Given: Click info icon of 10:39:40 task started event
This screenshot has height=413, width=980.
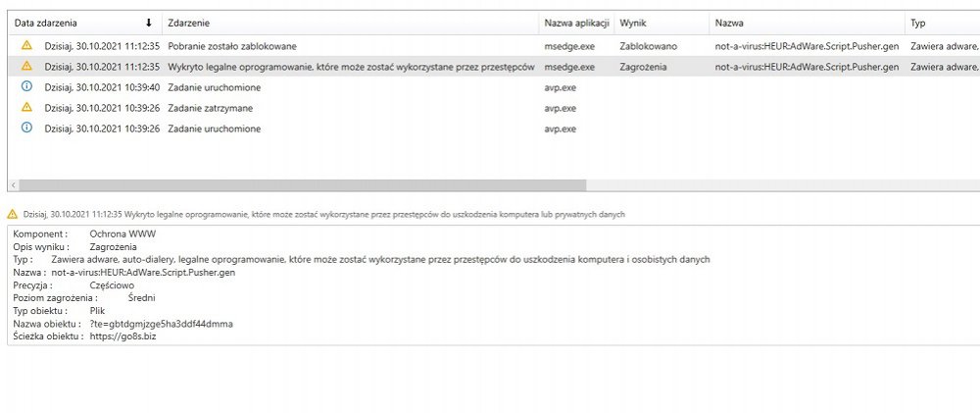Looking at the screenshot, I should [x=26, y=87].
